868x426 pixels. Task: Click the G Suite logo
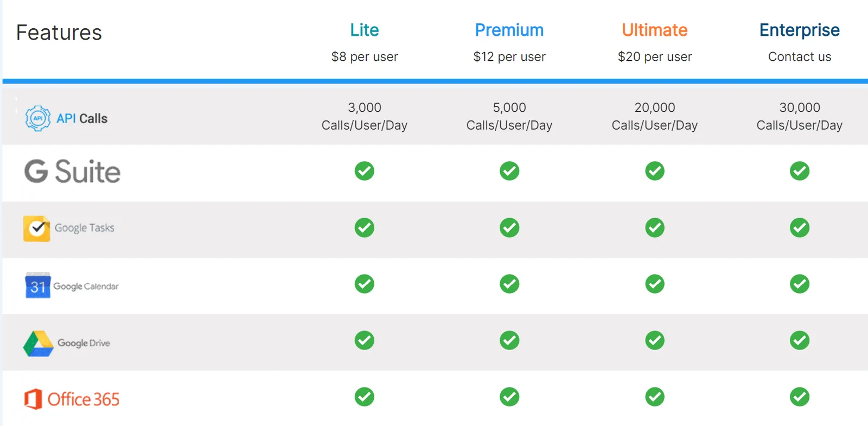click(x=72, y=171)
